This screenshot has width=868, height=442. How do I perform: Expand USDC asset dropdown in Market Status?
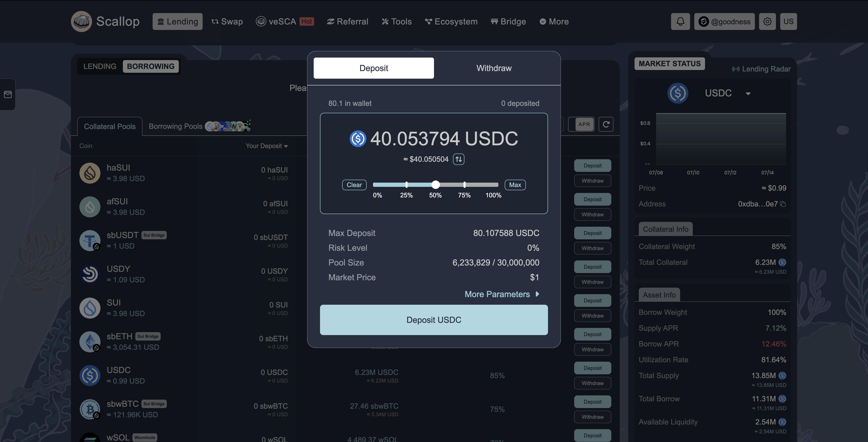748,94
